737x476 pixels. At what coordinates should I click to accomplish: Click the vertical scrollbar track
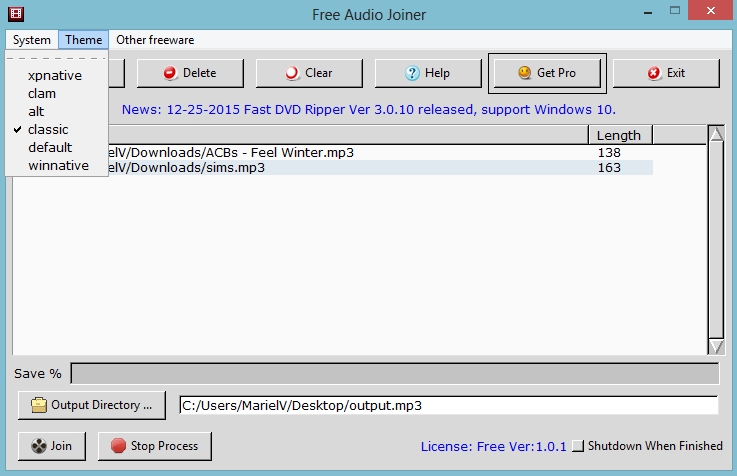pos(716,240)
